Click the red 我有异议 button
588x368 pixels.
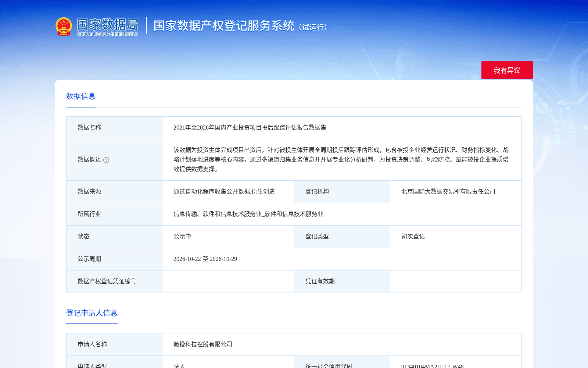(x=507, y=70)
